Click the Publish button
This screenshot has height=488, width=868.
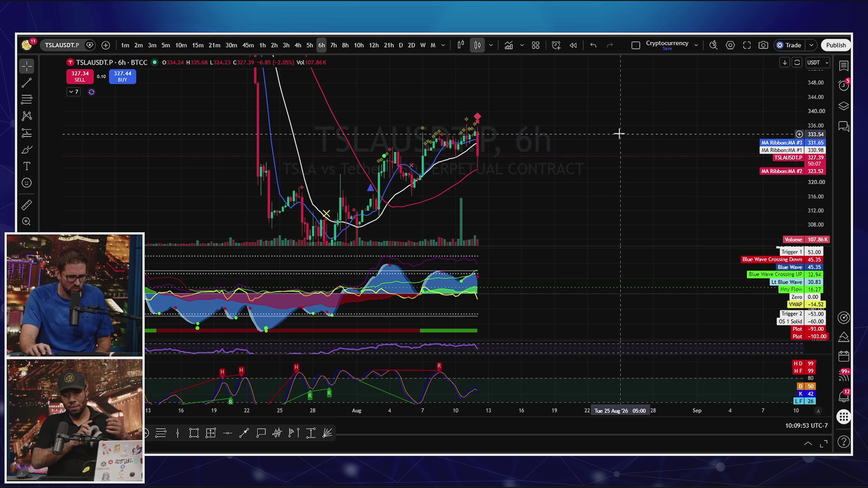pos(835,45)
